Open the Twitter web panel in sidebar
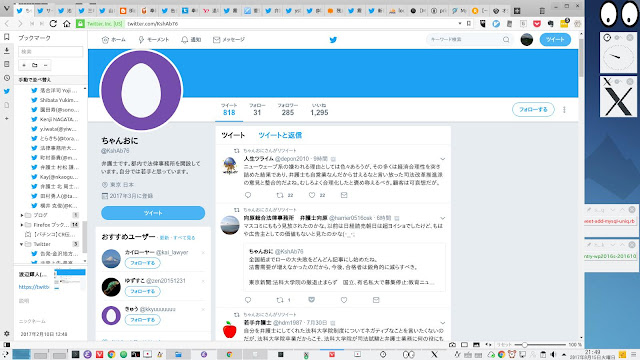The height and width of the screenshot is (360, 640). tap(7, 91)
